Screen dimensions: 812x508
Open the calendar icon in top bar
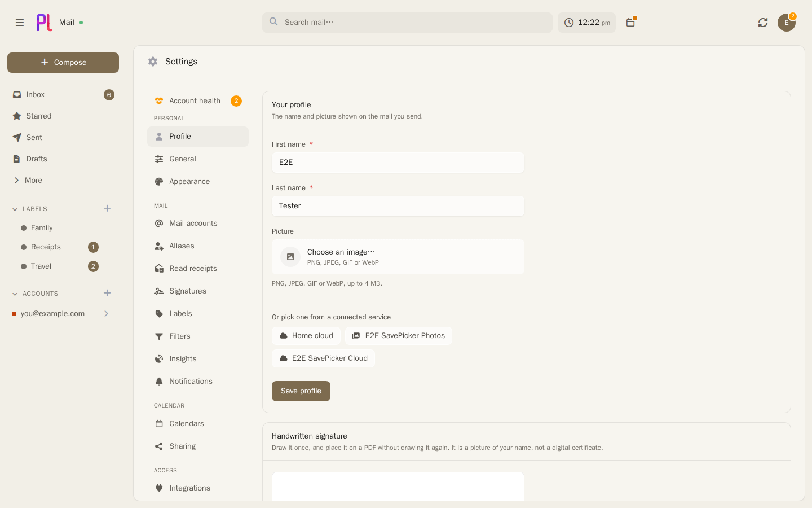point(630,23)
